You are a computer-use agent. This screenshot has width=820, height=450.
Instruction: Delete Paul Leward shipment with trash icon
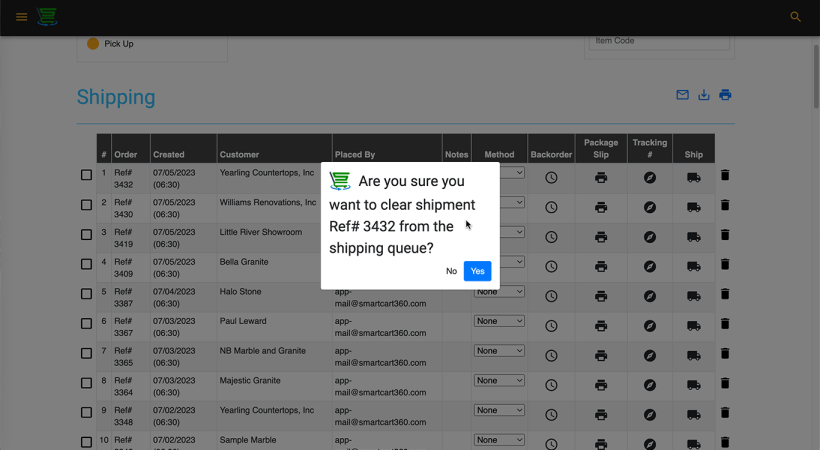click(x=725, y=324)
